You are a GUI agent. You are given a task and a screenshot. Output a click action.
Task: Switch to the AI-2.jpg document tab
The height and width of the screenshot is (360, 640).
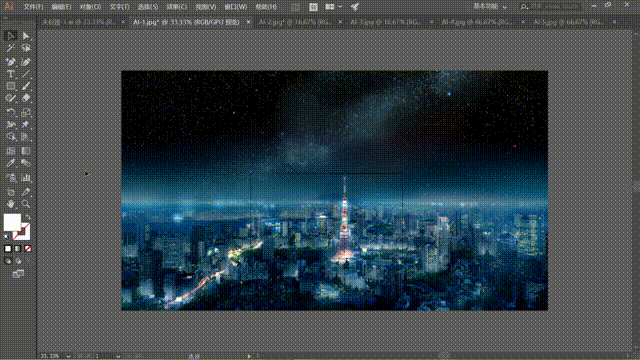click(x=296, y=22)
